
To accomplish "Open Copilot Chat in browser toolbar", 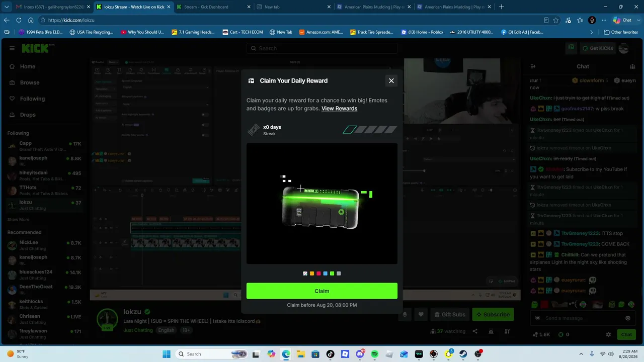I will point(622,20).
